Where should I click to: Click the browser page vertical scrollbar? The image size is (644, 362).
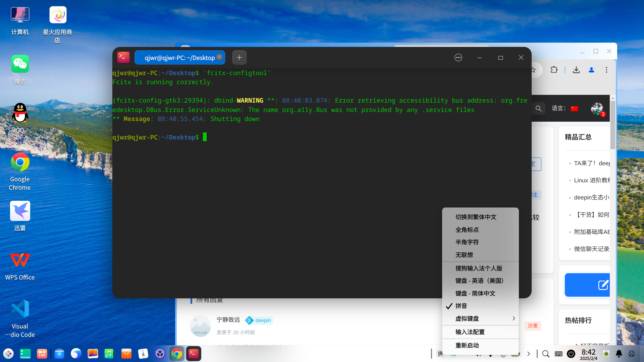pyautogui.click(x=613, y=125)
